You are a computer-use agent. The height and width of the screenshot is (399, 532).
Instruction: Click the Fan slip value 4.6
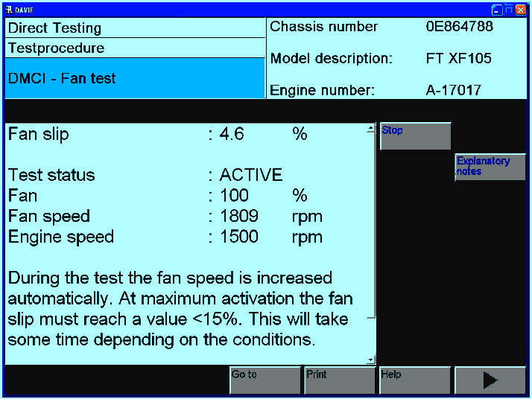tap(232, 135)
